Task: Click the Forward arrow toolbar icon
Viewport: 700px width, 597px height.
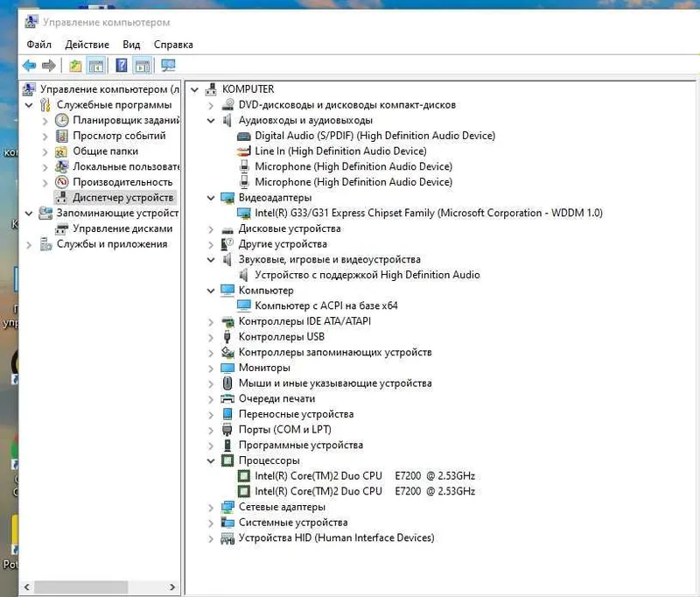Action: [x=49, y=66]
